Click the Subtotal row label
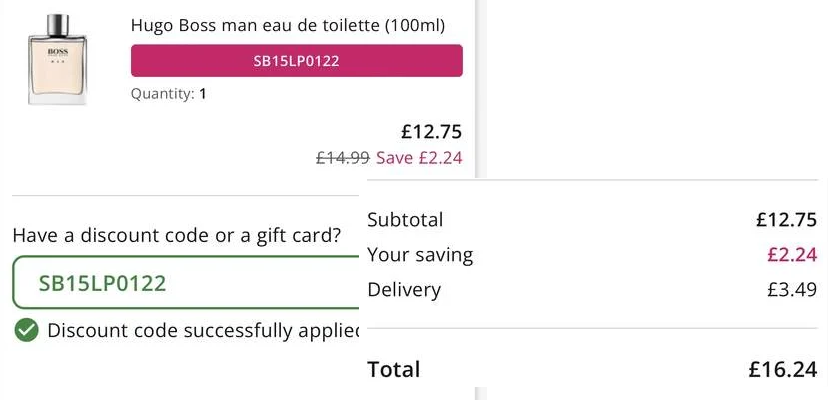 (405, 219)
